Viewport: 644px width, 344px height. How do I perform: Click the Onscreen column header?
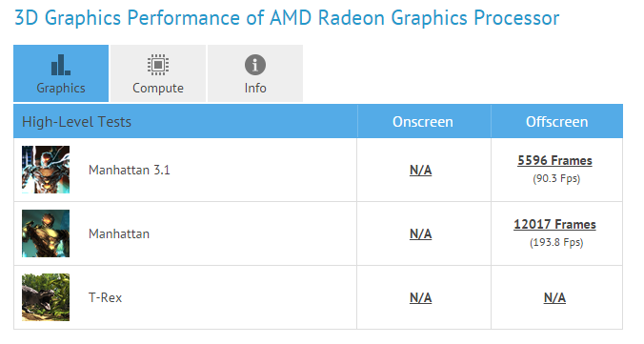pos(423,122)
